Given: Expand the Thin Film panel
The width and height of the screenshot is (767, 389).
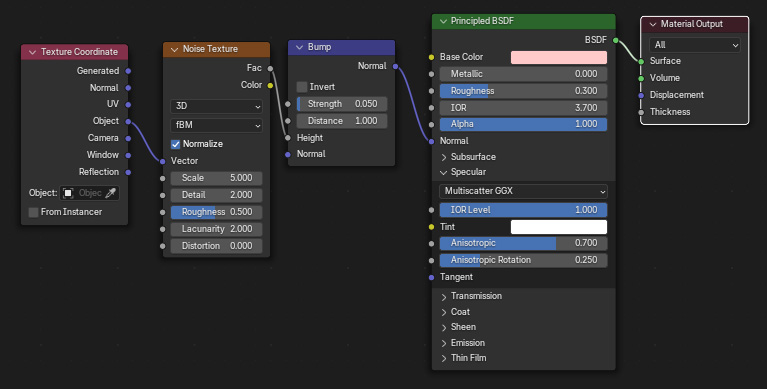Looking at the screenshot, I should (x=463, y=358).
